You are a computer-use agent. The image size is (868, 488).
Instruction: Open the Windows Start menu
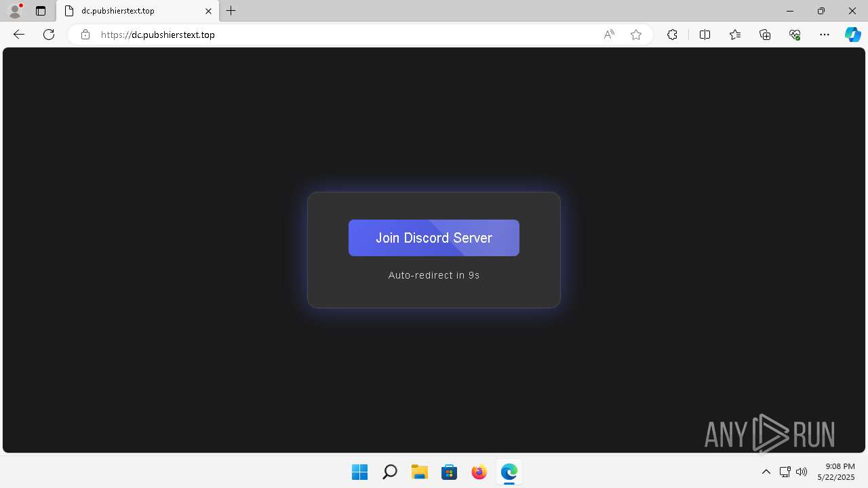359,472
